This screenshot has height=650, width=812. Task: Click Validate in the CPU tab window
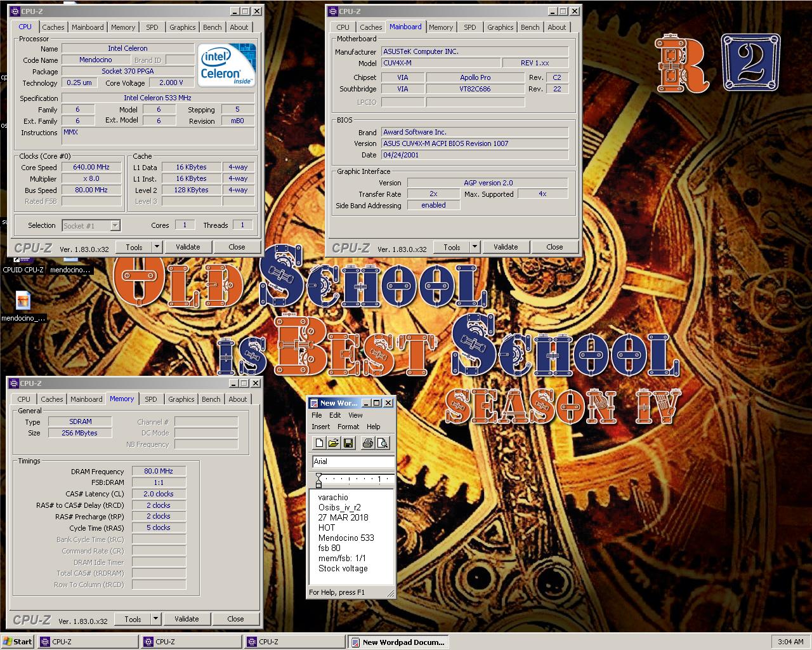(x=188, y=247)
